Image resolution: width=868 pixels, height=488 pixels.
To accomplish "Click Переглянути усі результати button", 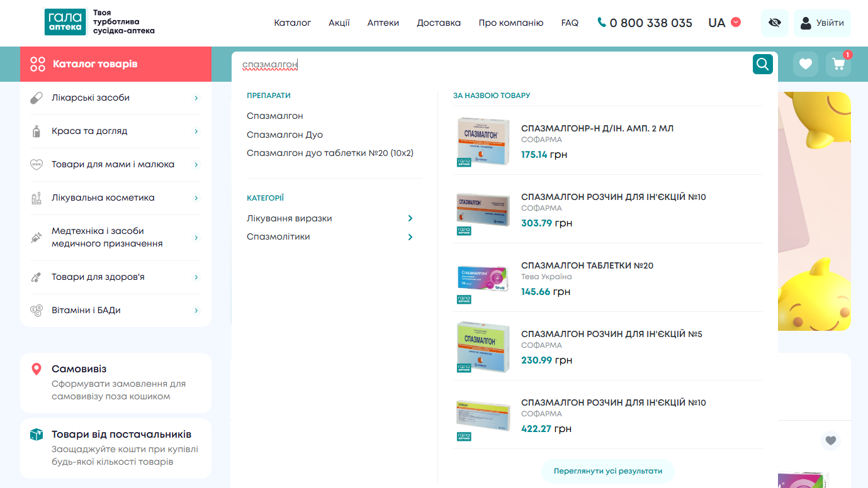I will point(608,471).
